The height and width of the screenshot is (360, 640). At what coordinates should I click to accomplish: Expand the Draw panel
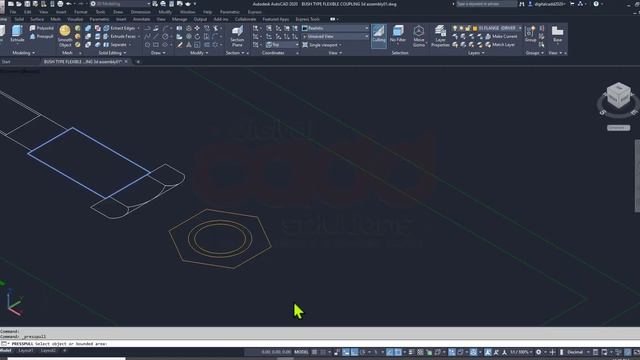point(158,53)
